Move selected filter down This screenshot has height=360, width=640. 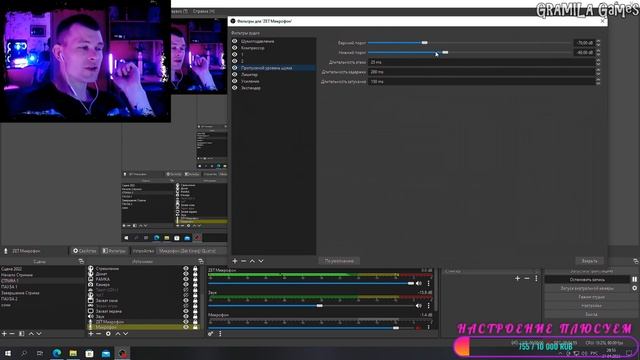(261, 261)
